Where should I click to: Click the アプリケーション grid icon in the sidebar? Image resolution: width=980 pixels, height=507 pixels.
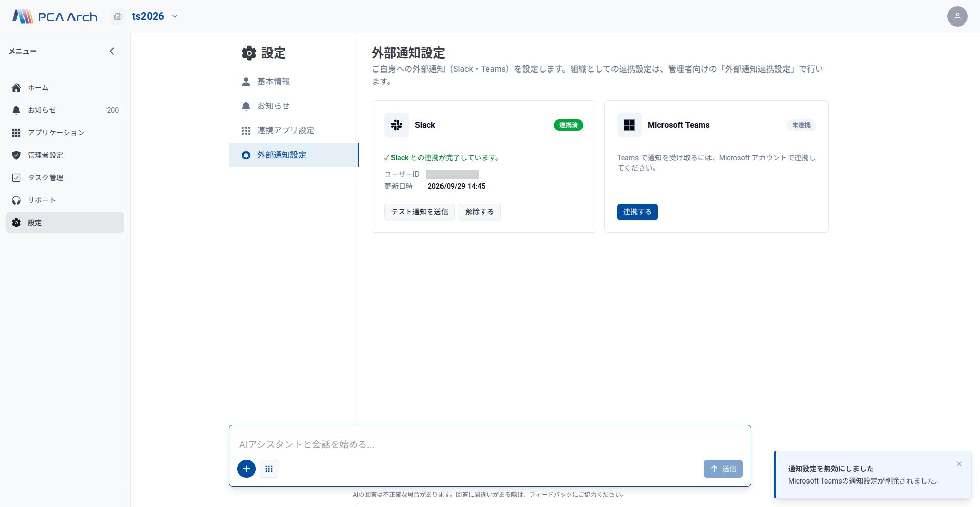pos(16,133)
